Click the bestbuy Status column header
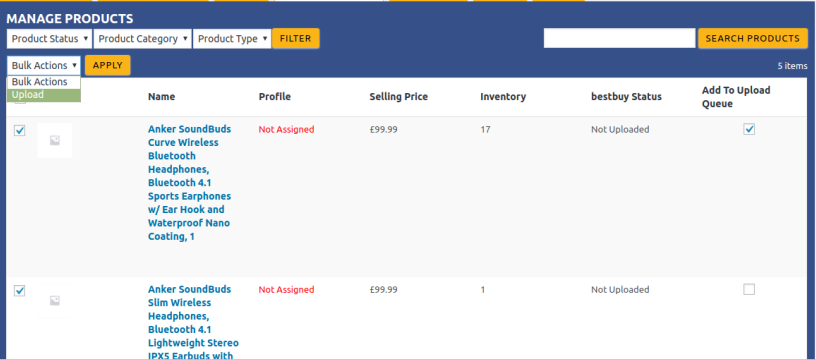 coord(627,97)
